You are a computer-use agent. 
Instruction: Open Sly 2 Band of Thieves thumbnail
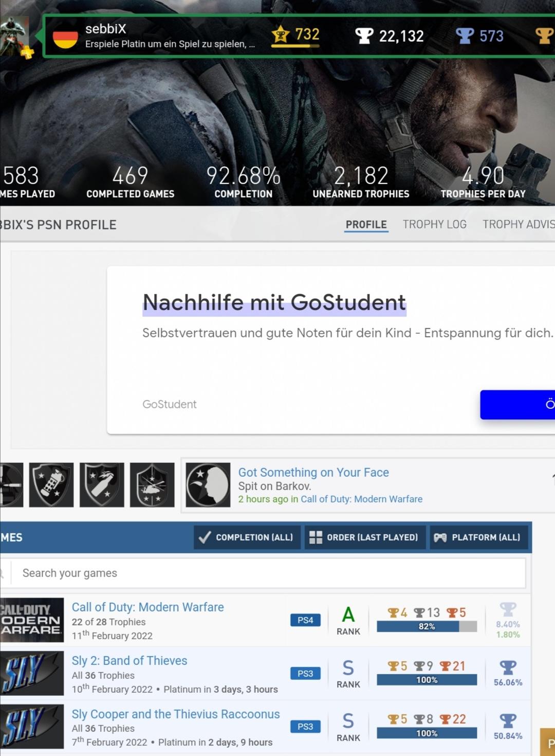[32, 673]
